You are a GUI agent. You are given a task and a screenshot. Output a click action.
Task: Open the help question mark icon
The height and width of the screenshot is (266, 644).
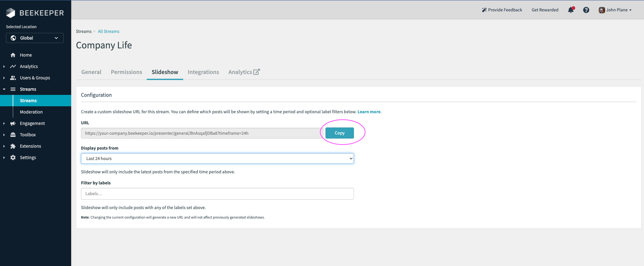point(586,10)
